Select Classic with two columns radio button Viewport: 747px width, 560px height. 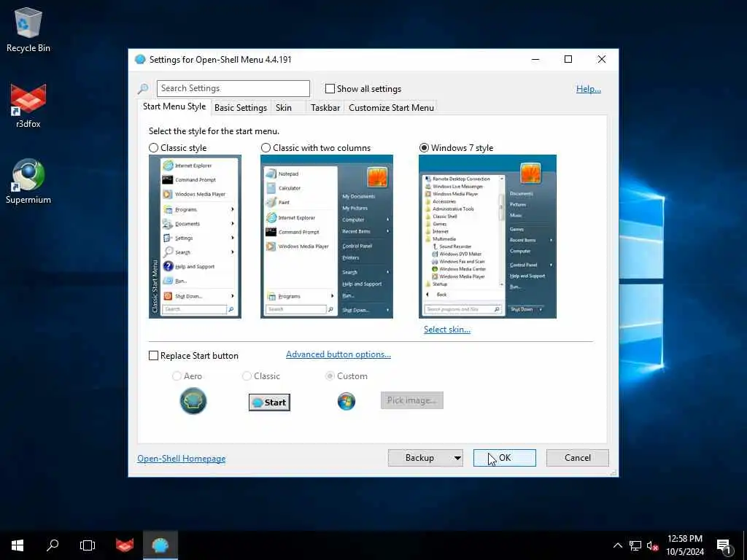click(266, 147)
